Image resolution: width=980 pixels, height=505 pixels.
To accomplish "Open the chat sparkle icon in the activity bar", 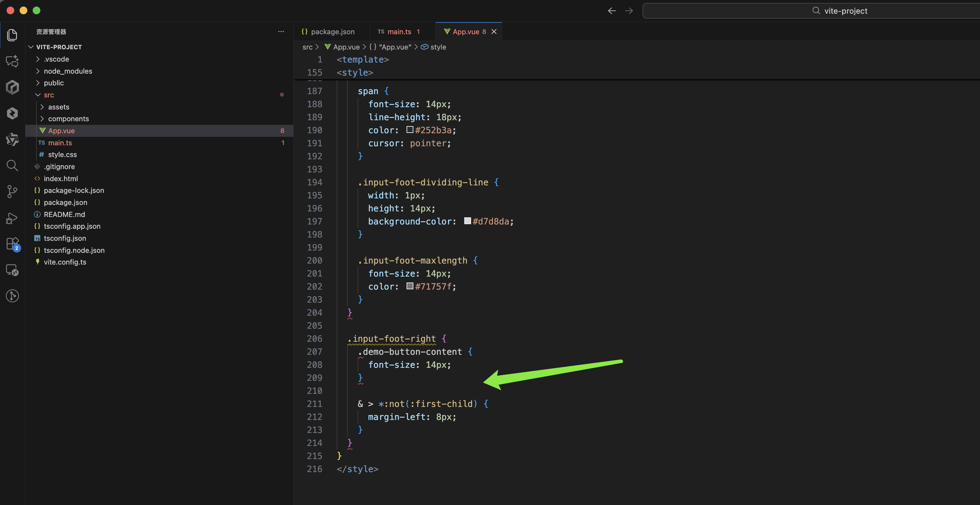I will pos(12,61).
